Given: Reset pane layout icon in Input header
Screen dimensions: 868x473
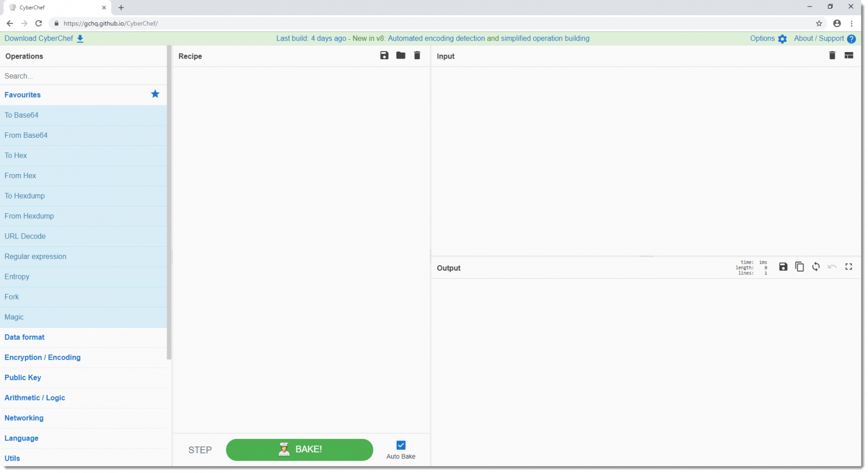Looking at the screenshot, I should point(849,55).
